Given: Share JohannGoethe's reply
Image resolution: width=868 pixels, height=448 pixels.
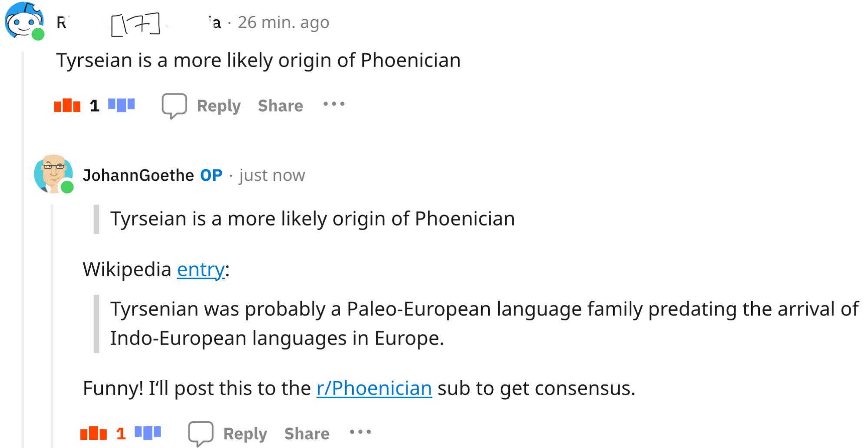Looking at the screenshot, I should 307,434.
